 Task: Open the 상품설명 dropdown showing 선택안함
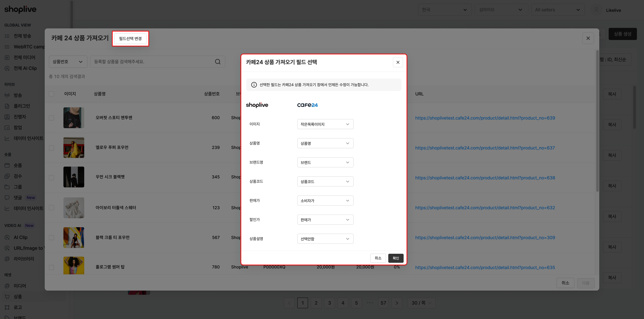[325, 239]
